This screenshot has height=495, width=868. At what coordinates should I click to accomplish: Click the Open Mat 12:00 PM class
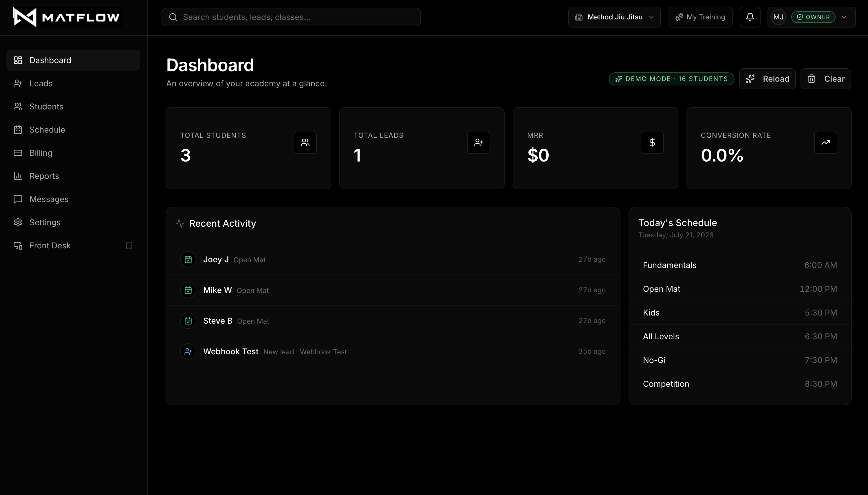point(740,289)
